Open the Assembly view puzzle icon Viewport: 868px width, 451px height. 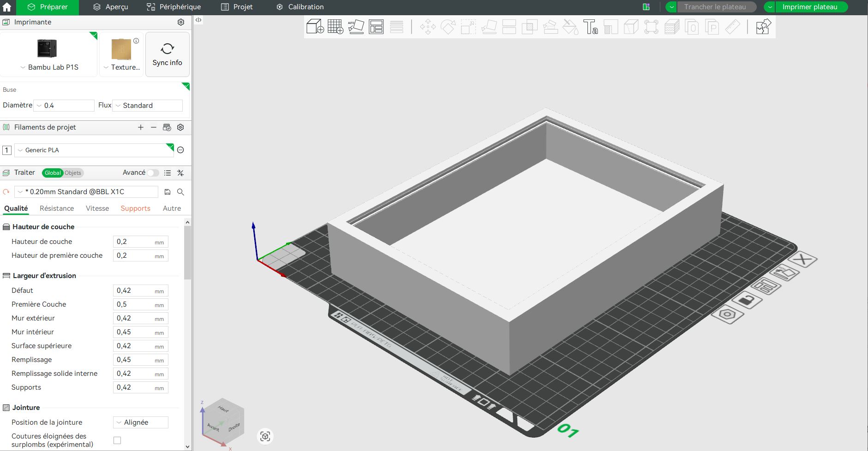(x=763, y=27)
